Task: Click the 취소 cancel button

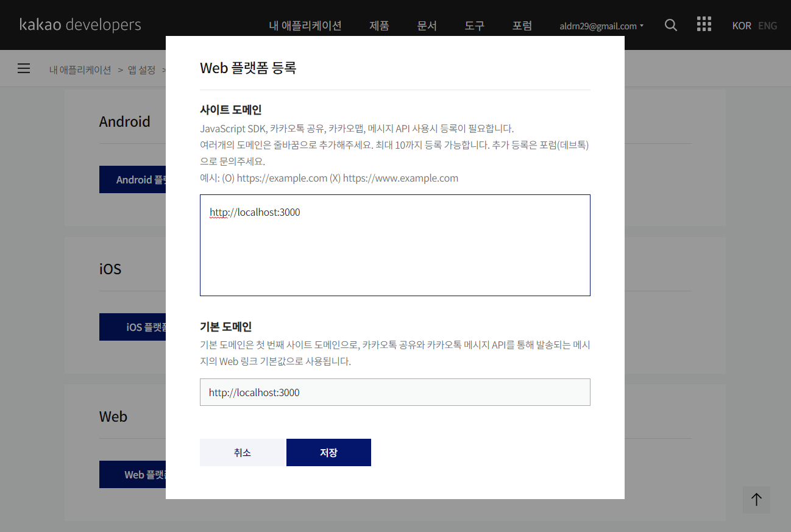Action: coord(243,453)
